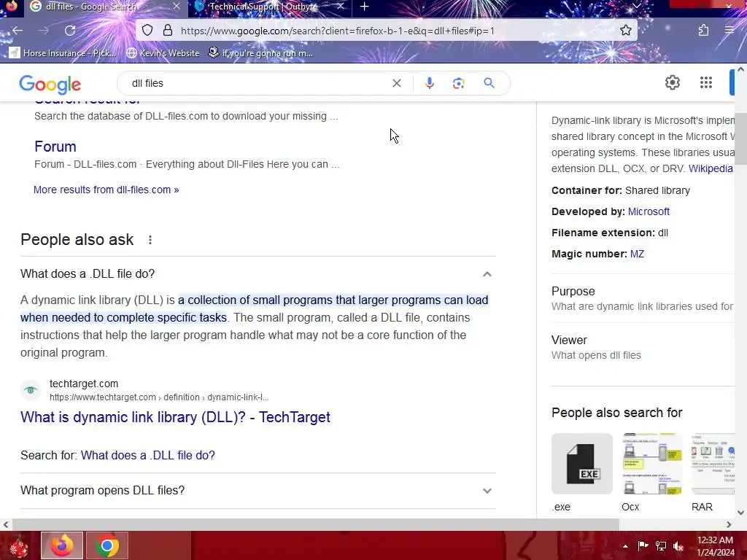This screenshot has height=560, width=747.
Task: Expand 'What program opens DLL files?' question
Action: (x=258, y=491)
